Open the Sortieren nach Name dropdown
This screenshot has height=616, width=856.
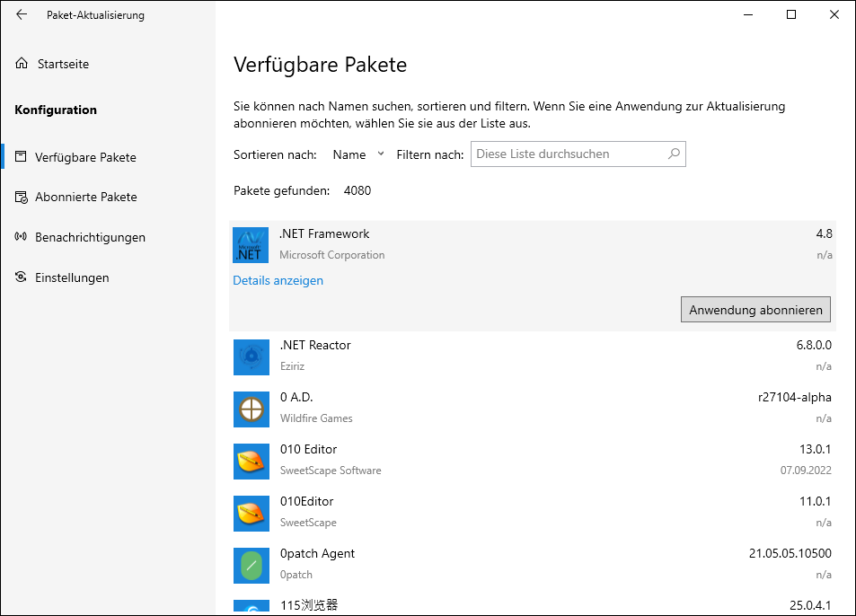[x=357, y=154]
